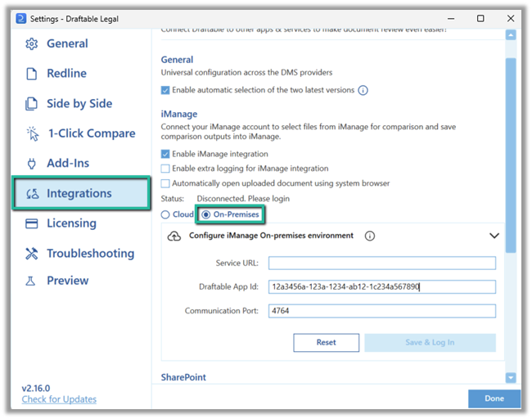The image size is (532, 419).
Task: Open the Licensing settings tab
Action: coord(71,223)
